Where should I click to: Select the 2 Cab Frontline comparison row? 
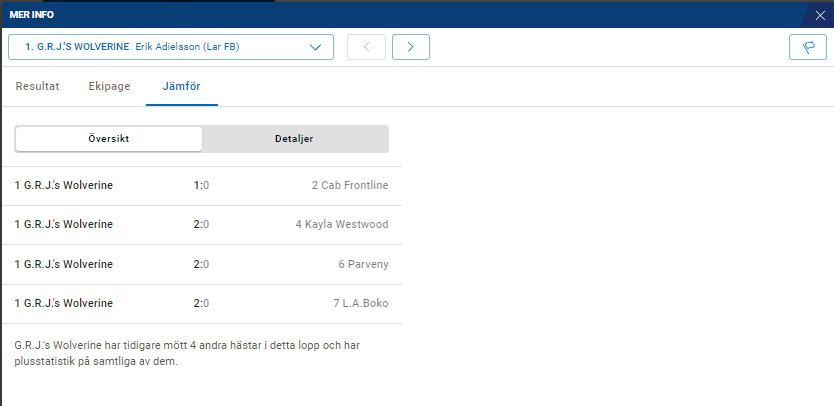coord(202,186)
